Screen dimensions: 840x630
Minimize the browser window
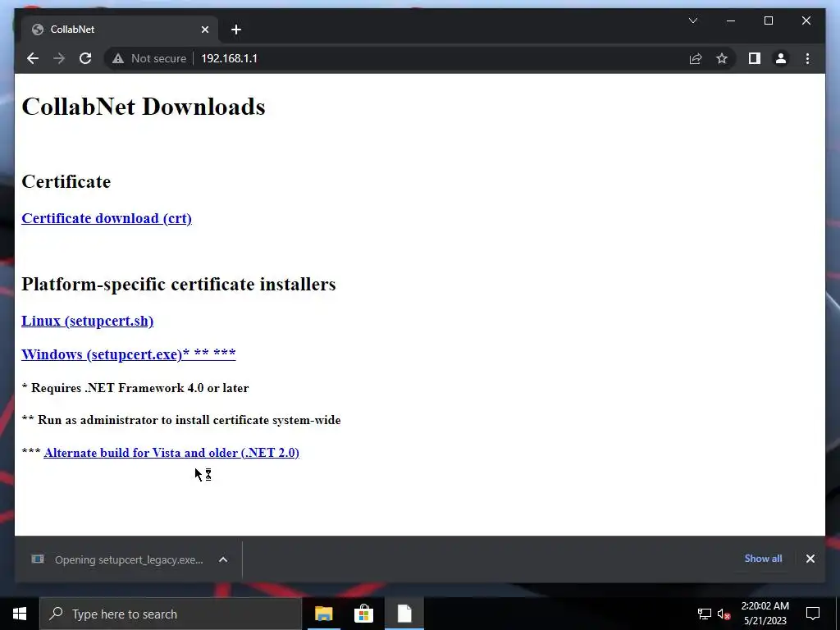pyautogui.click(x=731, y=21)
